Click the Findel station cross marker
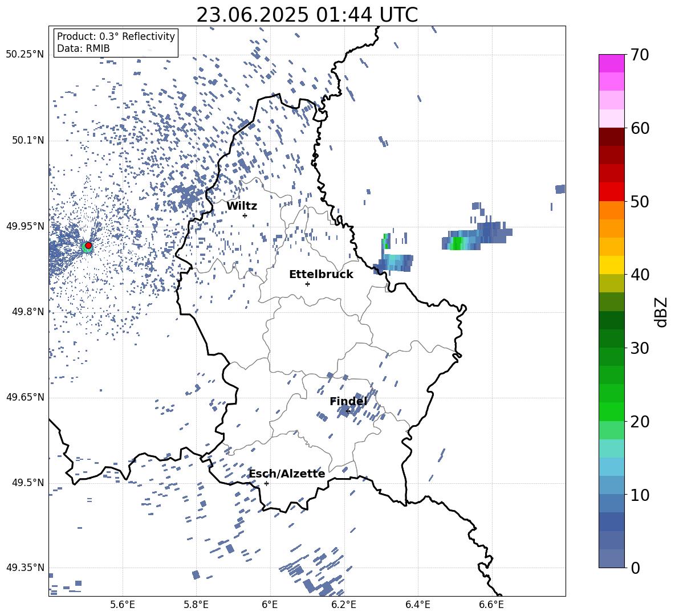Image resolution: width=675 pixels, height=616 pixels. tap(348, 411)
